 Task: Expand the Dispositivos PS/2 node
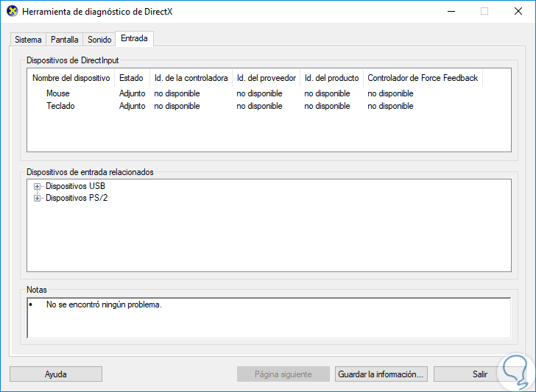click(37, 198)
